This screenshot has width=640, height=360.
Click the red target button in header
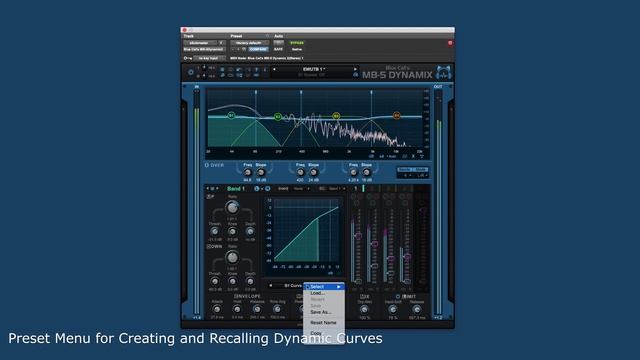[450, 43]
